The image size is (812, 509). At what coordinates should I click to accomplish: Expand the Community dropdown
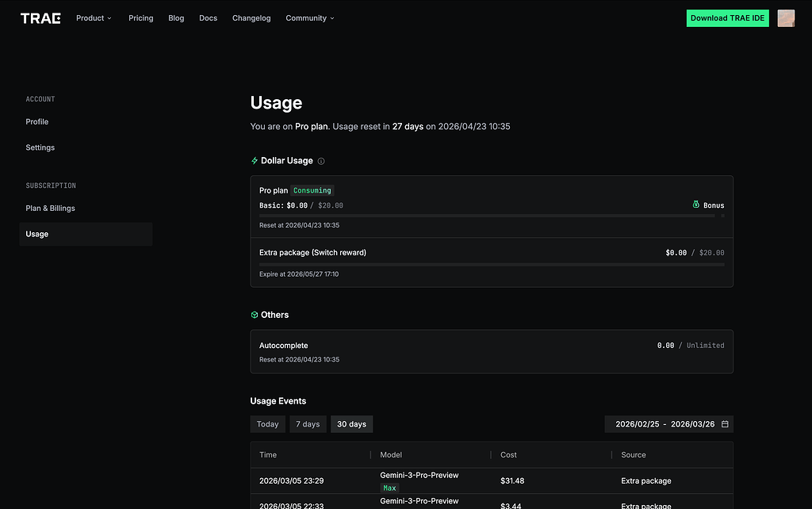pos(310,18)
